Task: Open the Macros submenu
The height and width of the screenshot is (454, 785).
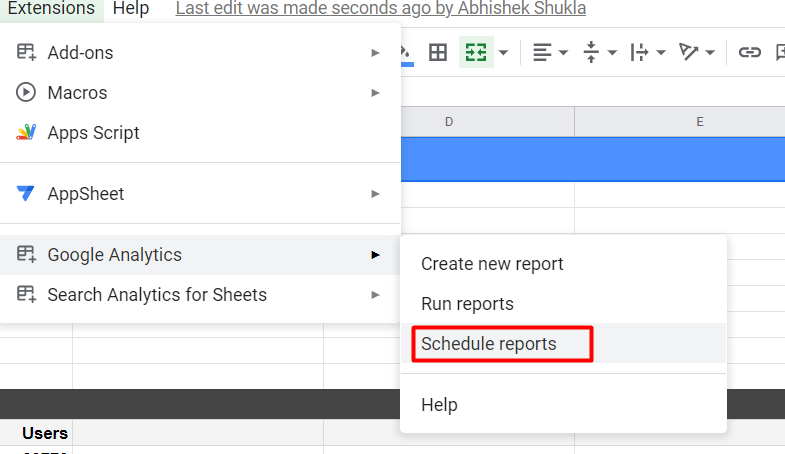Action: [200, 93]
